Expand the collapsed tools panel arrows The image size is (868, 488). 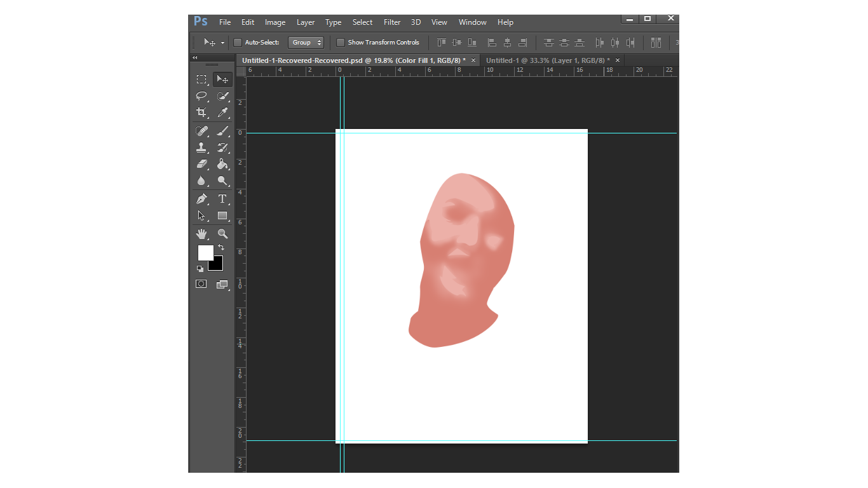click(195, 58)
